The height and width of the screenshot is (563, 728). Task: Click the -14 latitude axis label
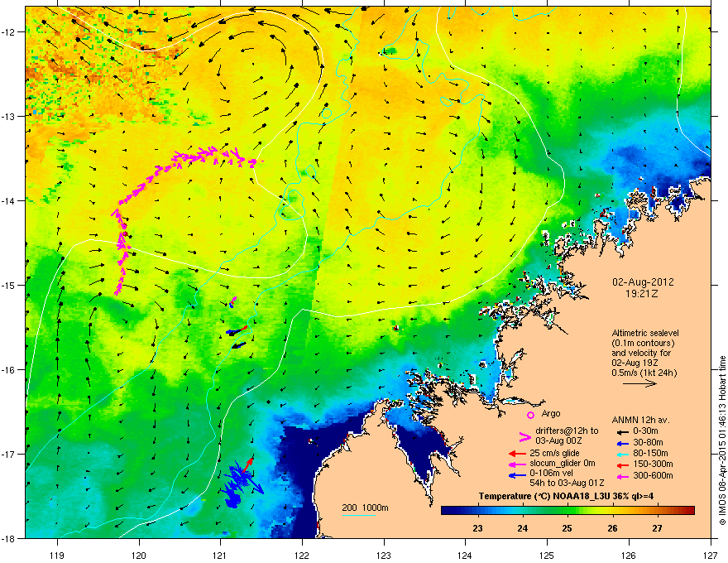(9, 201)
